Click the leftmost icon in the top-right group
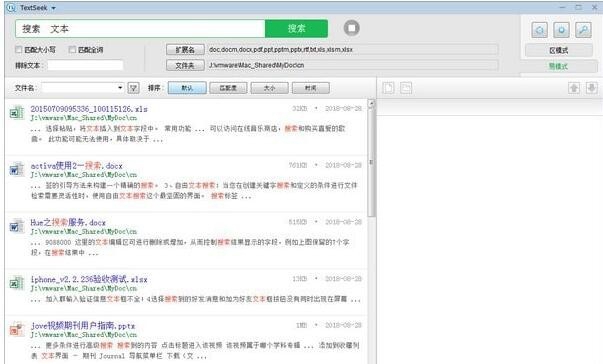 (539, 30)
